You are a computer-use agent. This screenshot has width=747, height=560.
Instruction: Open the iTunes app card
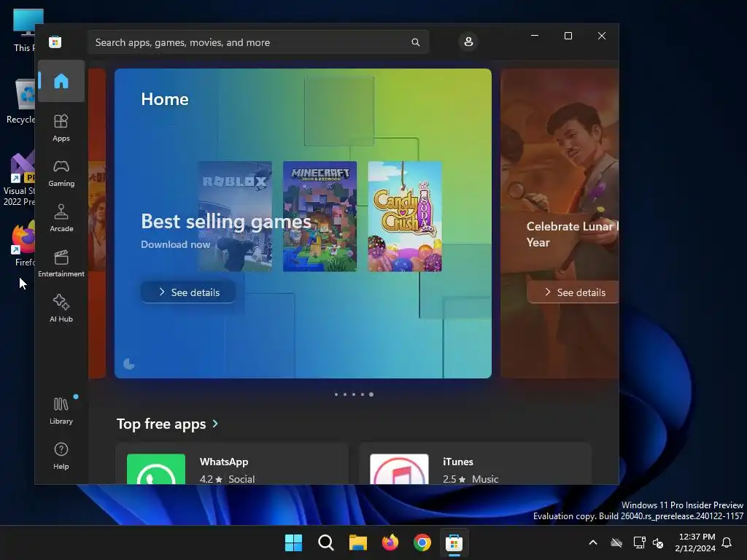click(x=475, y=463)
